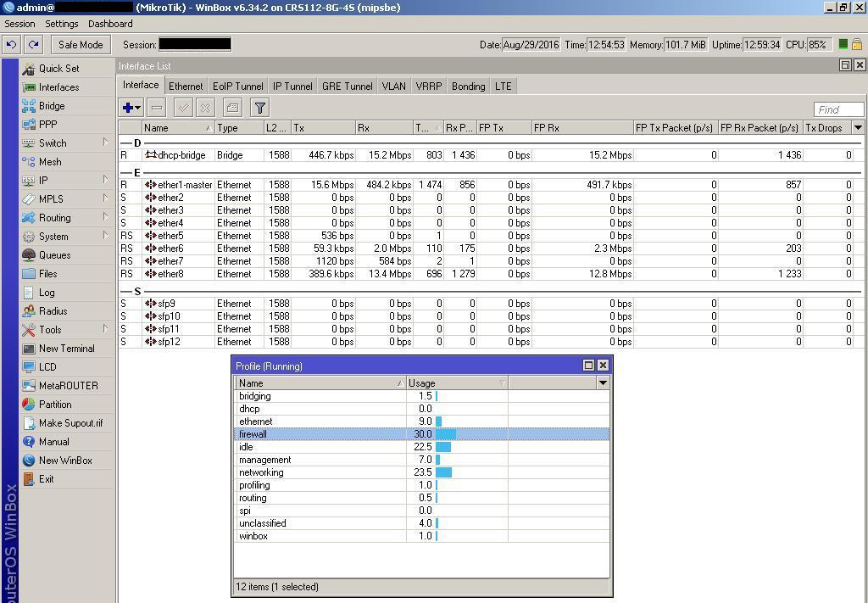Click the remove (minus) interface button
Image resolution: width=868 pixels, height=603 pixels.
coord(157,108)
